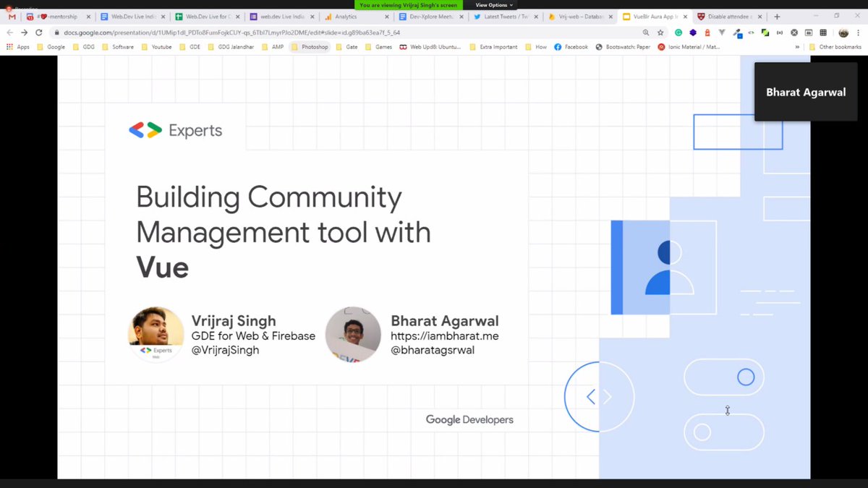Open the Other bookmarks folder
868x488 pixels.
tap(834, 47)
